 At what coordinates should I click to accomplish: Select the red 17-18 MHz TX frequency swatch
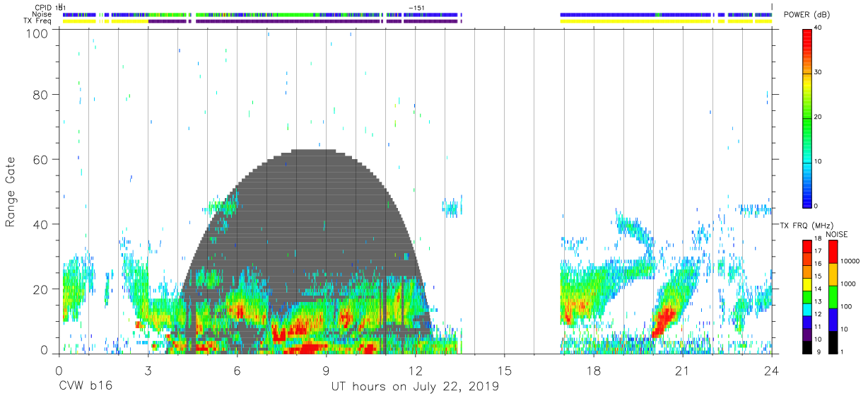[807, 246]
